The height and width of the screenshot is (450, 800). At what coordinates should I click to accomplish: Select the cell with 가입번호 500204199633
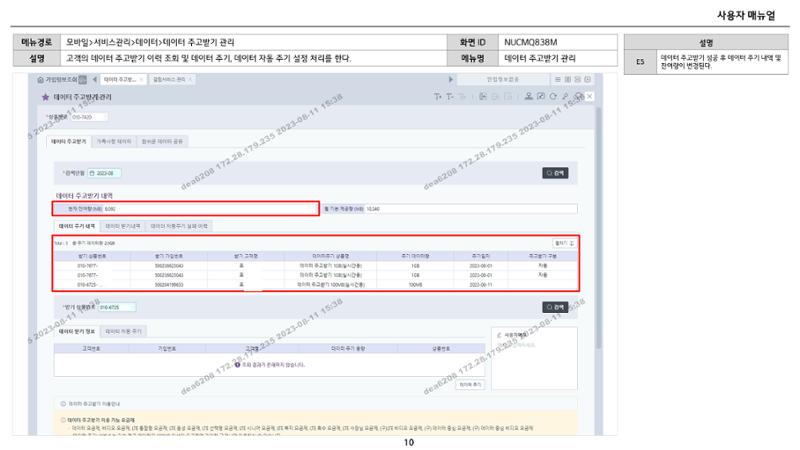[x=169, y=285]
